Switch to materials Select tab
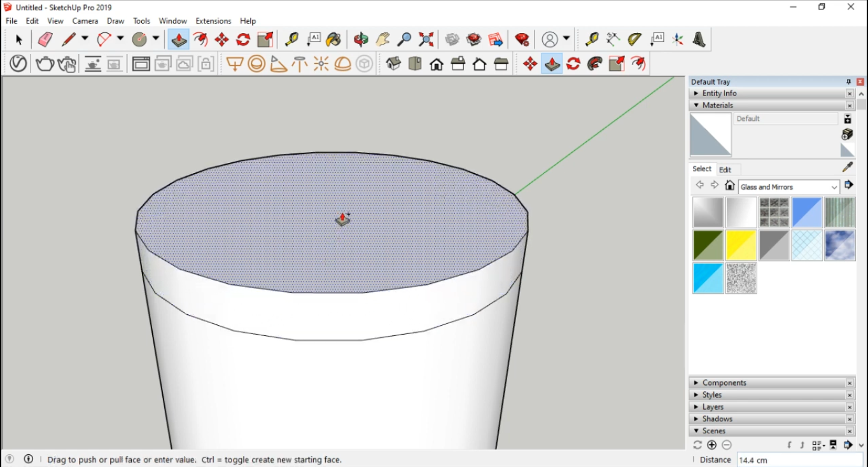Screen dimensions: 868x467 702,169
